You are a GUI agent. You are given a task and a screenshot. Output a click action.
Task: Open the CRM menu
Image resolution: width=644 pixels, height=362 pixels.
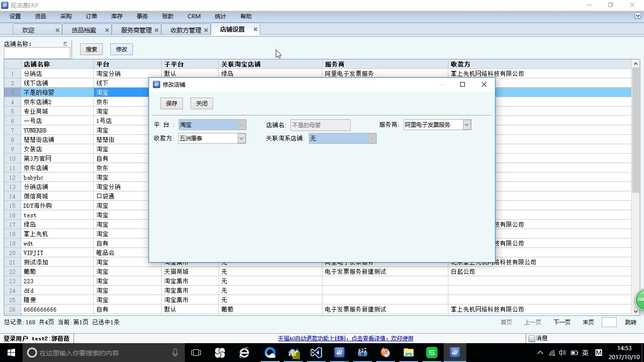[194, 16]
